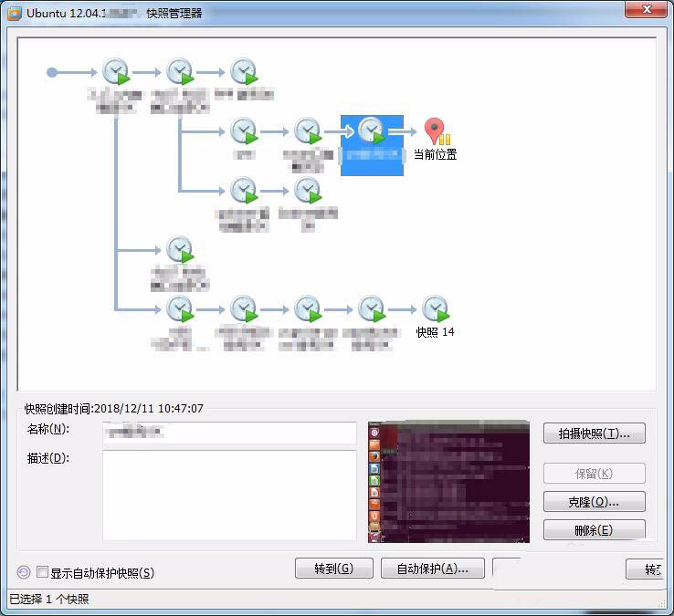The image size is (674, 616).
Task: Click the 删除(E) delete button
Action: 594,529
